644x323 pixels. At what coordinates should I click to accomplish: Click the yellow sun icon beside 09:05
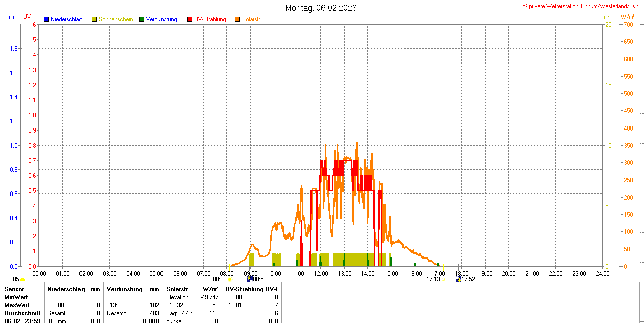(23, 279)
